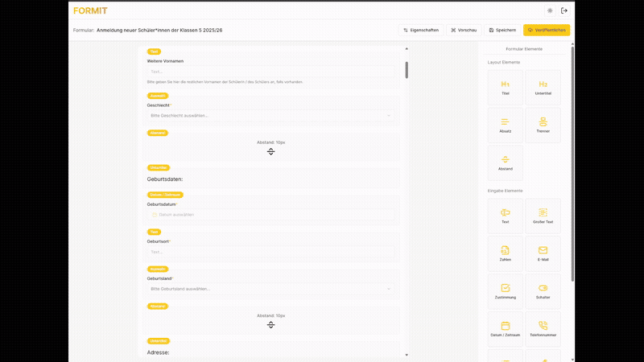
Task: Open the Geburtsdatum date picker
Action: (x=270, y=215)
